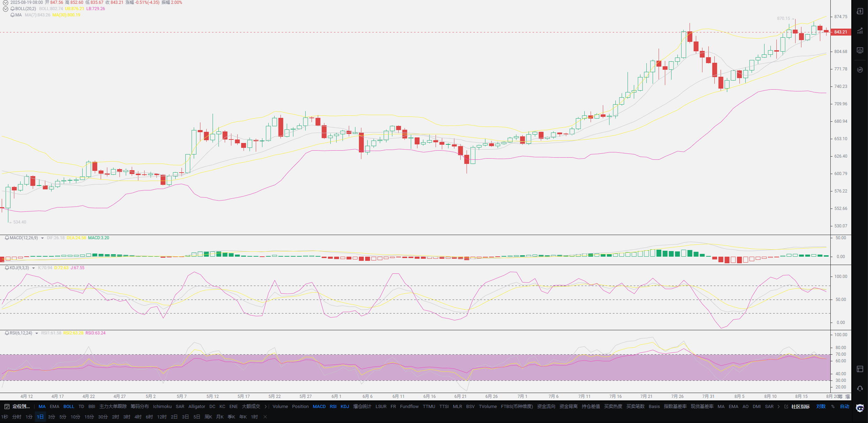The height and width of the screenshot is (423, 868).
Task: Toggle the 自动 auto scale option
Action: 845,407
